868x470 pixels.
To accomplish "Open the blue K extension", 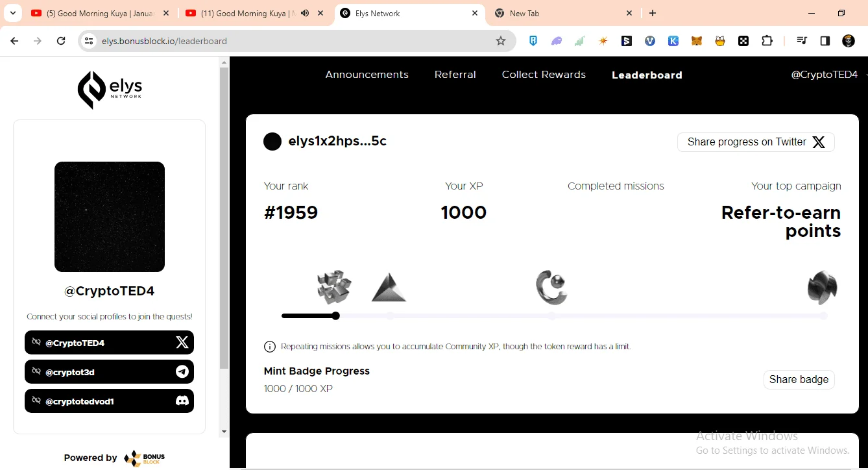I will (673, 41).
